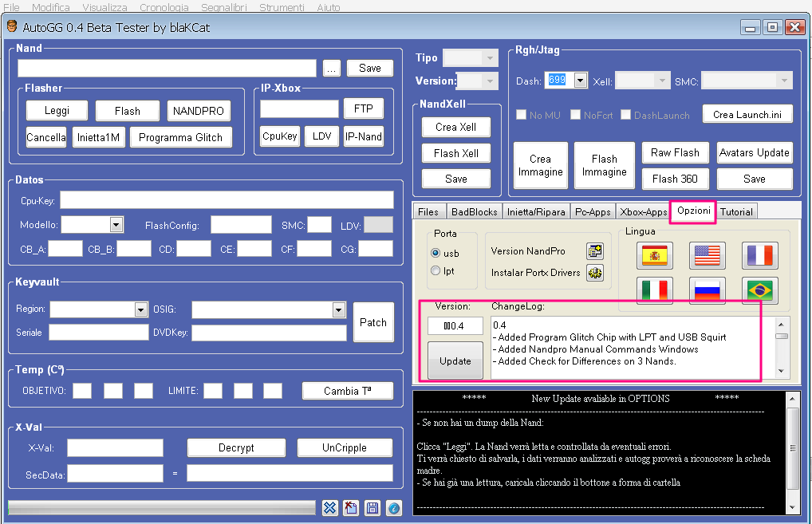Click the Cpu-Key input field
Image resolution: width=812 pixels, height=524 pixels.
click(227, 200)
